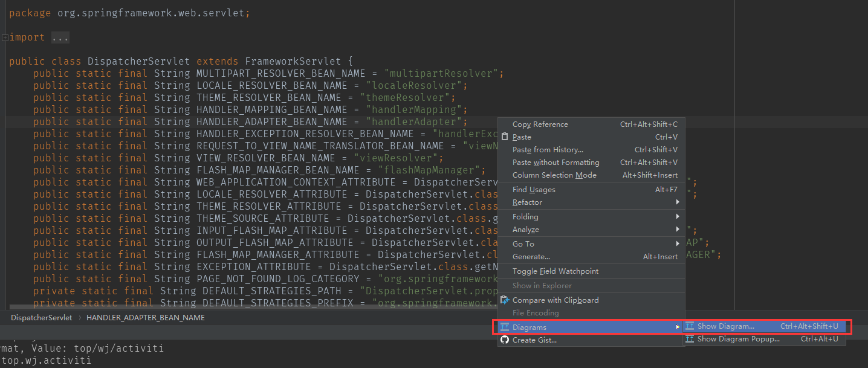Click the Diagrams menu entry
This screenshot has height=368, width=868.
(x=591, y=327)
